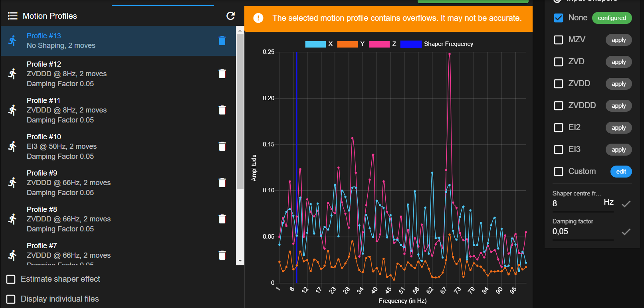Image resolution: width=644 pixels, height=308 pixels.
Task: Click profile list scrollbar down arrow
Action: pos(240,261)
